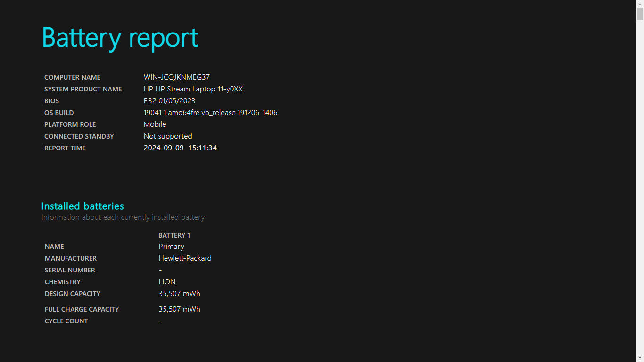The width and height of the screenshot is (644, 362).
Task: Select the SYSTEM PRODUCT NAME label
Action: [83, 89]
